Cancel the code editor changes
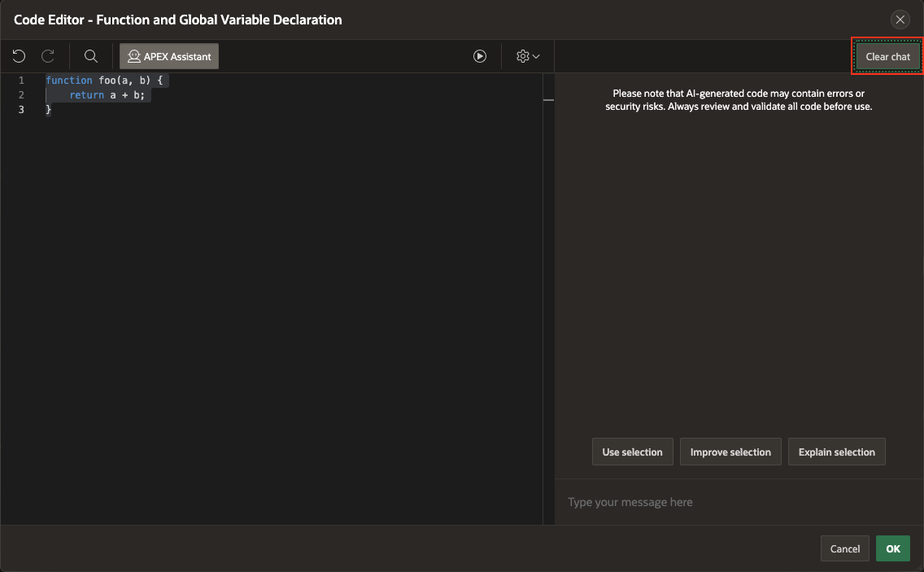This screenshot has width=924, height=572. [845, 548]
